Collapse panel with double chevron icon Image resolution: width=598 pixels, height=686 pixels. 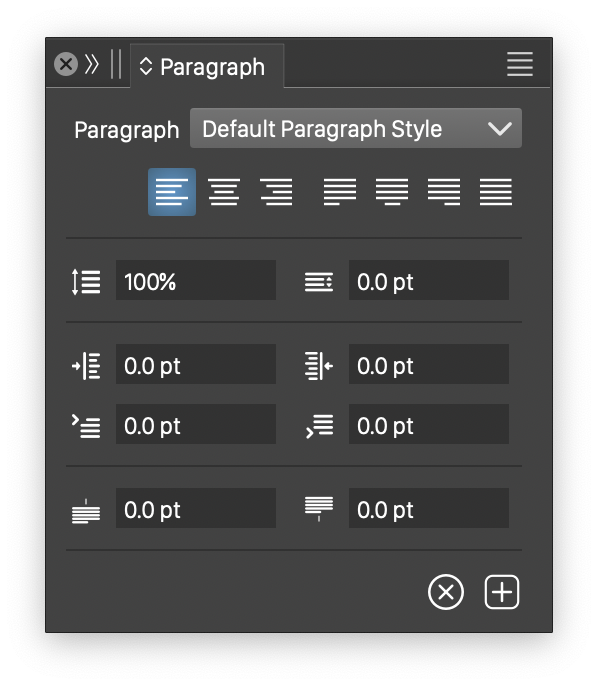click(x=91, y=65)
